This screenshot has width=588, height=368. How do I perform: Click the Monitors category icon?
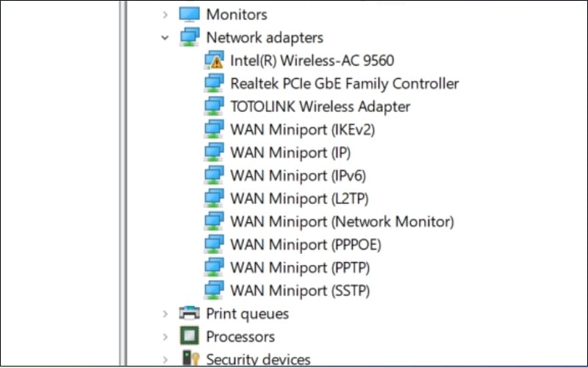point(190,14)
